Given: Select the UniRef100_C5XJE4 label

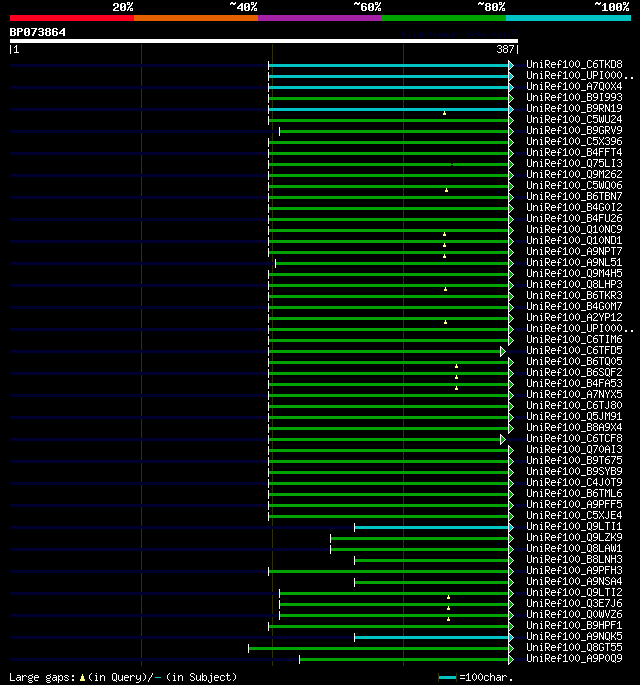Looking at the screenshot, I should point(574,515).
